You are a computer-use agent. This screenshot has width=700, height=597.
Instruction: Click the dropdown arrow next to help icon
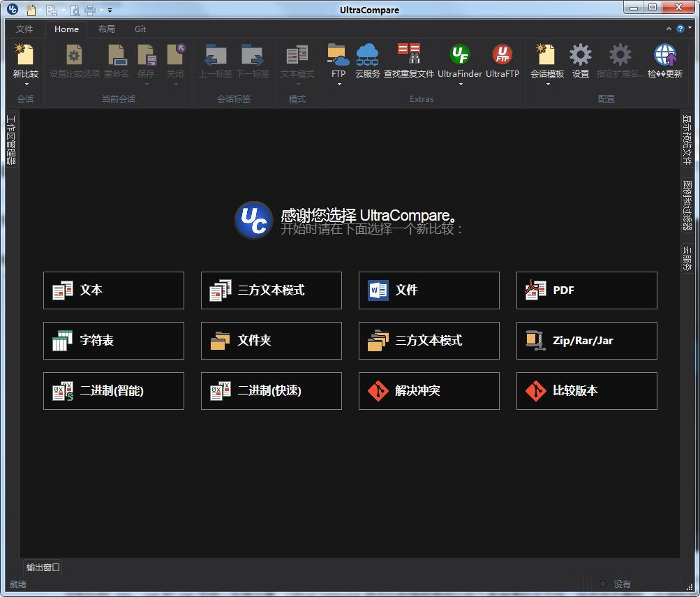(690, 28)
